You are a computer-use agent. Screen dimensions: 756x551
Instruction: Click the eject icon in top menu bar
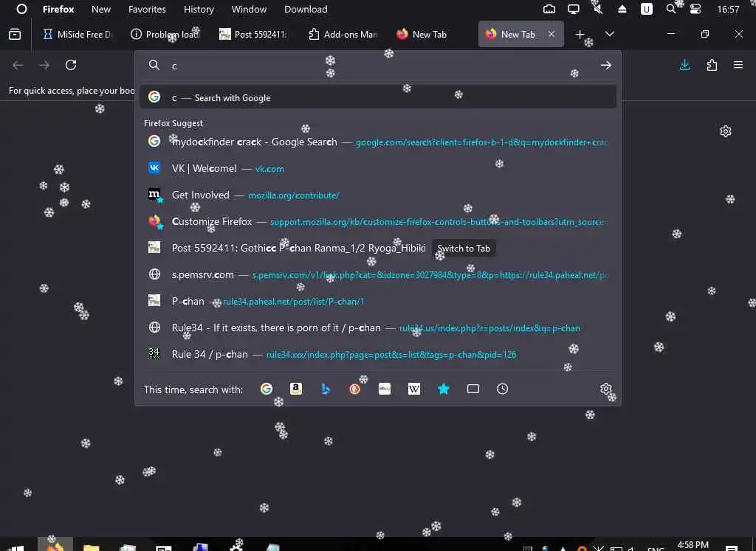pos(622,9)
